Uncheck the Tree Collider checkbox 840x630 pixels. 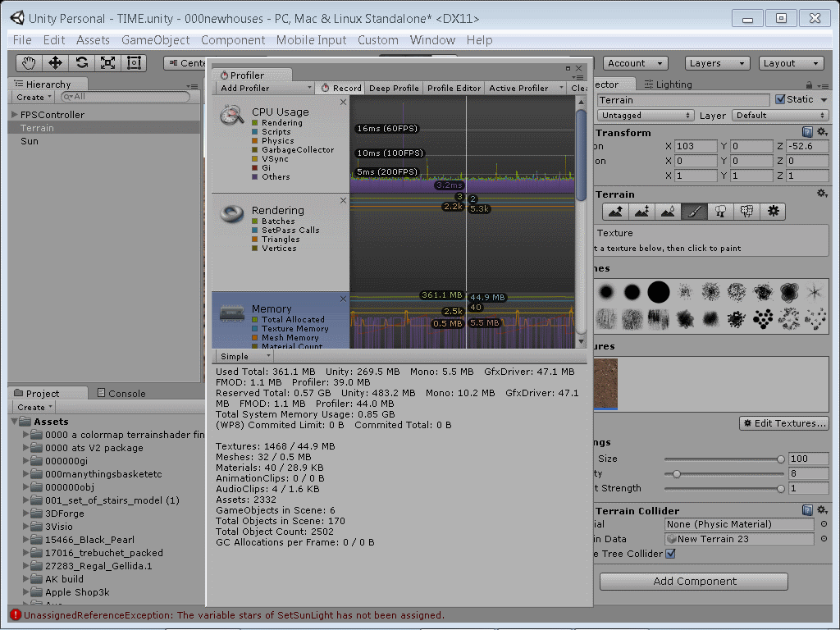(x=670, y=554)
